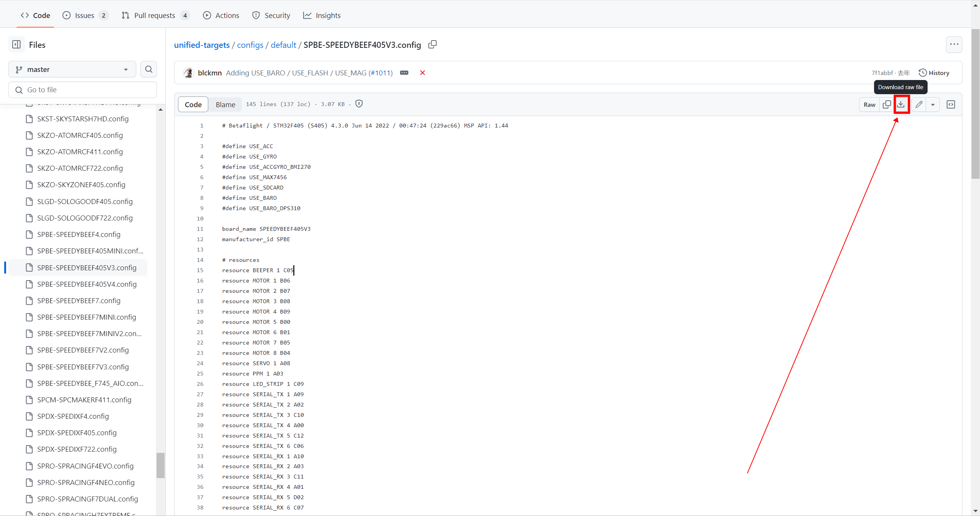Open SPDX-SPEDIXF4.config file

tap(73, 416)
